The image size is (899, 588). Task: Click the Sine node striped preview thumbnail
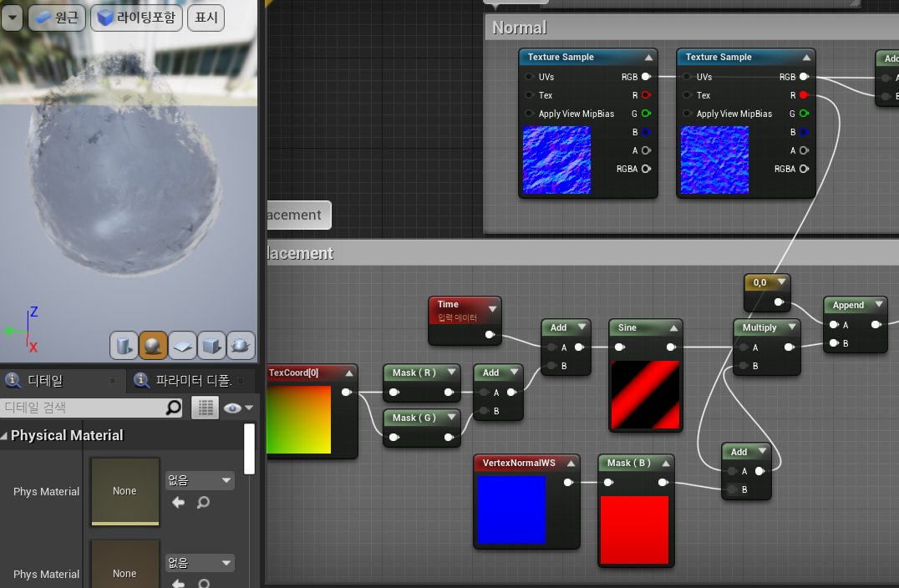pyautogui.click(x=645, y=395)
